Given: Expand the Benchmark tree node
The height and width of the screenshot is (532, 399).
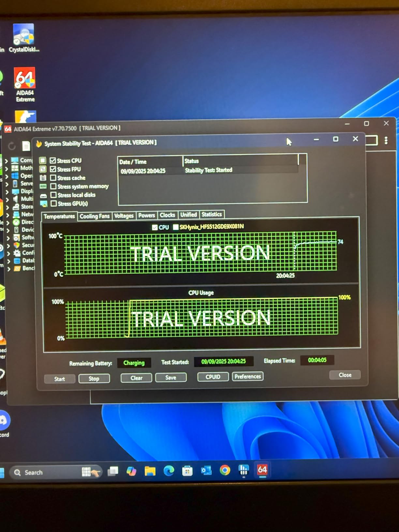Looking at the screenshot, I should point(8,269).
